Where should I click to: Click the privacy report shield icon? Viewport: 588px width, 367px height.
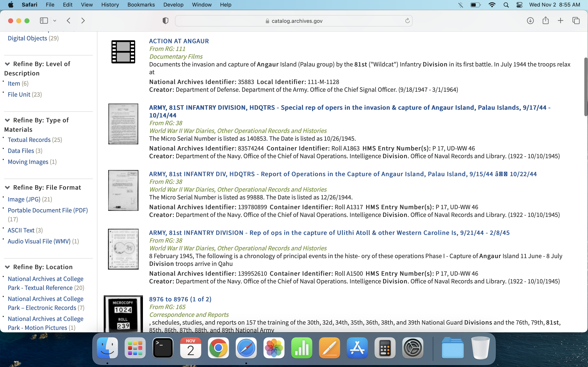165,21
